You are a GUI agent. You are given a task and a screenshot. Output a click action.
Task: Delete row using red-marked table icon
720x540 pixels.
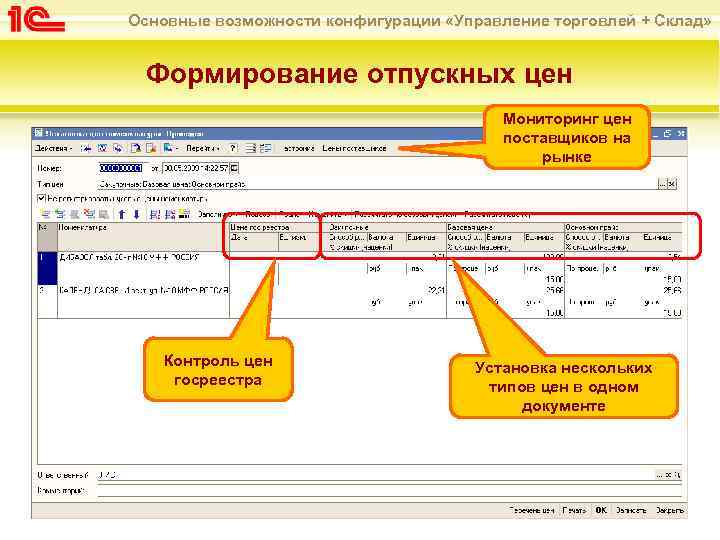click(89, 214)
